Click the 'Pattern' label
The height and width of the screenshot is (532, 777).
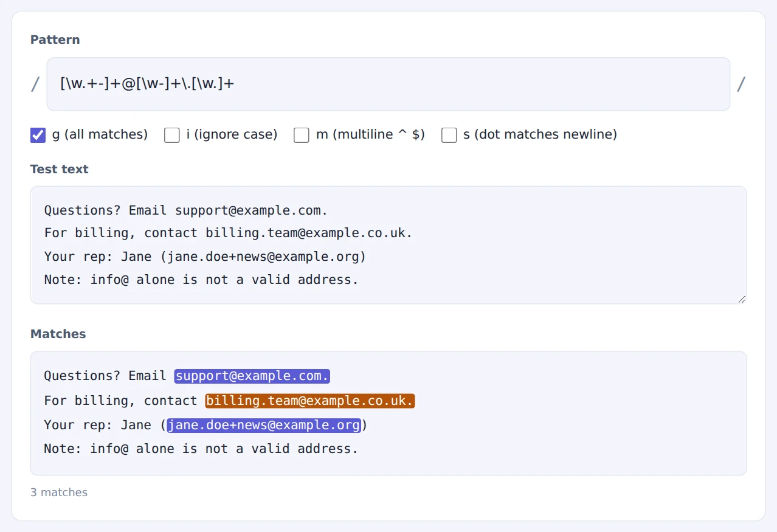point(55,40)
